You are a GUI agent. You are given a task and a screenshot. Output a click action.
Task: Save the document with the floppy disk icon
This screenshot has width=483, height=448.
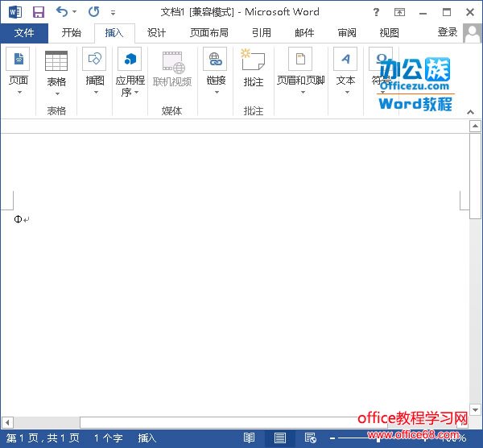39,12
